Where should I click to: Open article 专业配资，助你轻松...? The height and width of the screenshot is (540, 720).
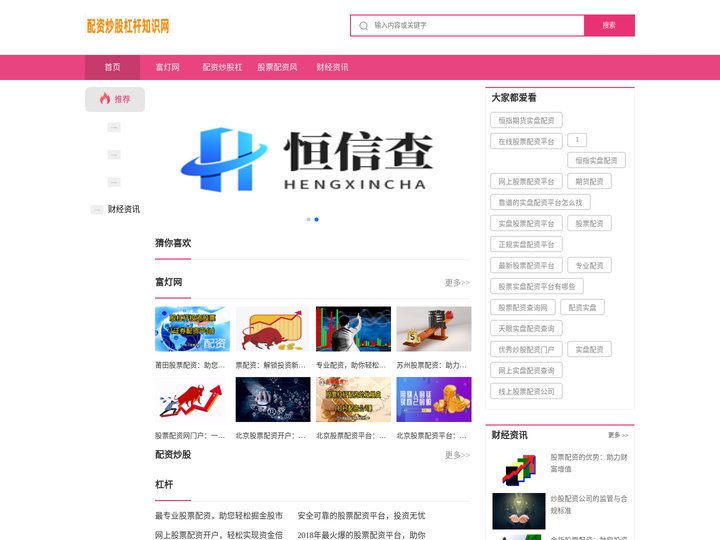[351, 365]
